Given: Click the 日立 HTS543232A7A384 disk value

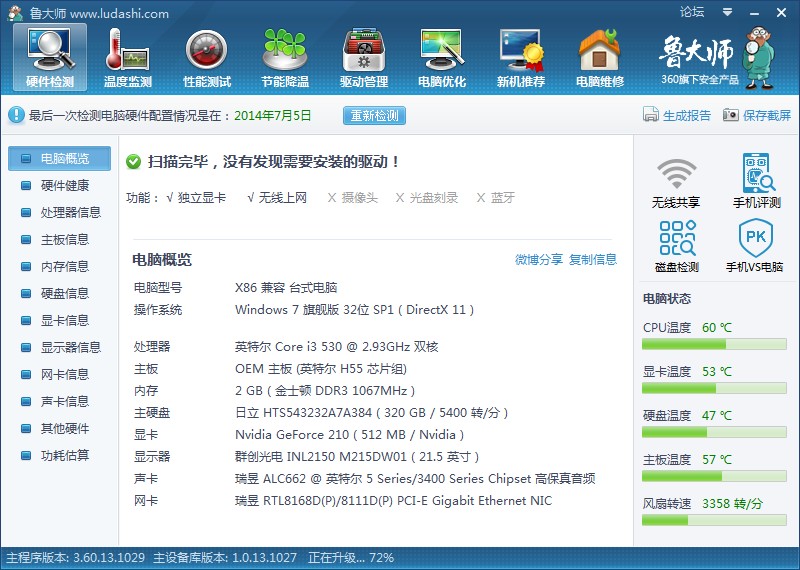Looking at the screenshot, I should pyautogui.click(x=371, y=412).
